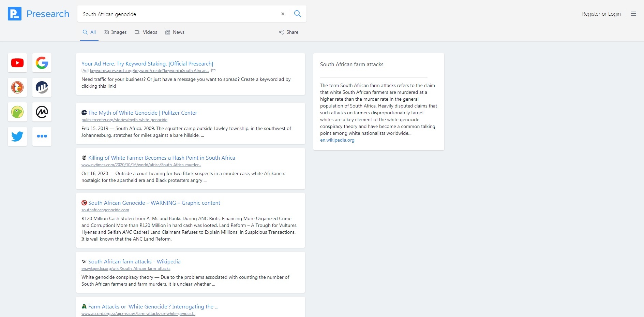Screen dimensions: 644x317
Task: Open 'South African Genocide – WARNING' result
Action: (x=154, y=203)
